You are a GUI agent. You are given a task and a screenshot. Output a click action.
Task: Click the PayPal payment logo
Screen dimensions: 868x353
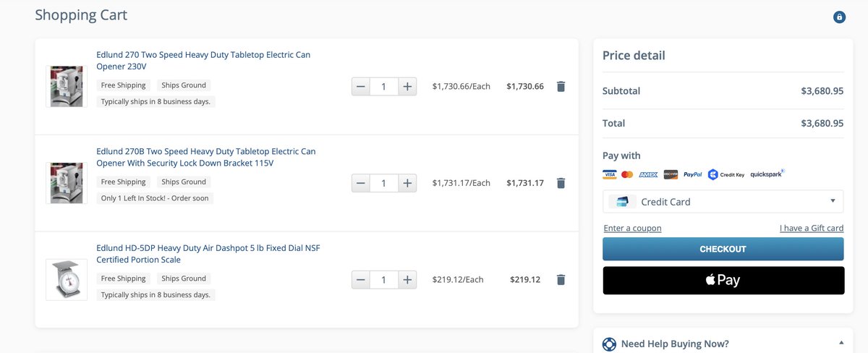point(693,174)
